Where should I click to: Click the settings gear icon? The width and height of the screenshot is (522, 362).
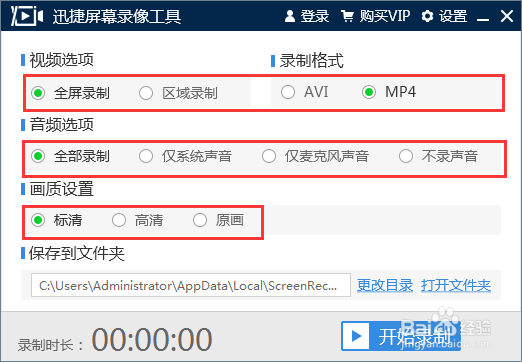click(x=427, y=16)
